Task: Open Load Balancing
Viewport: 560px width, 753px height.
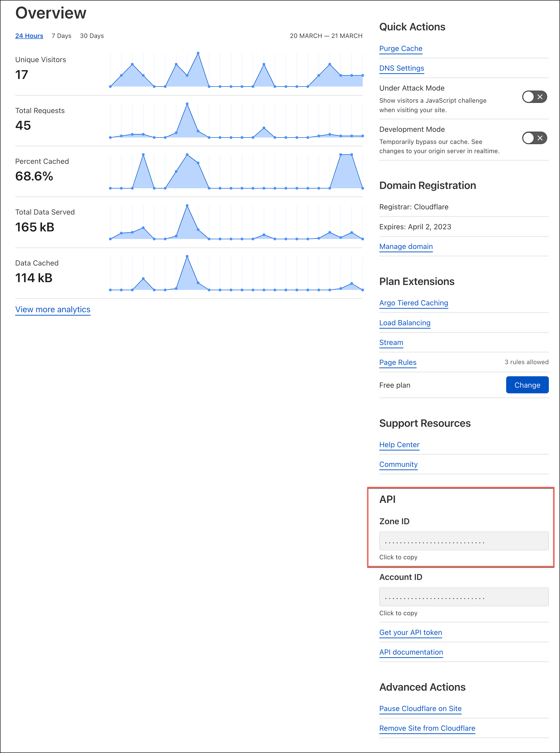Action: pos(405,323)
